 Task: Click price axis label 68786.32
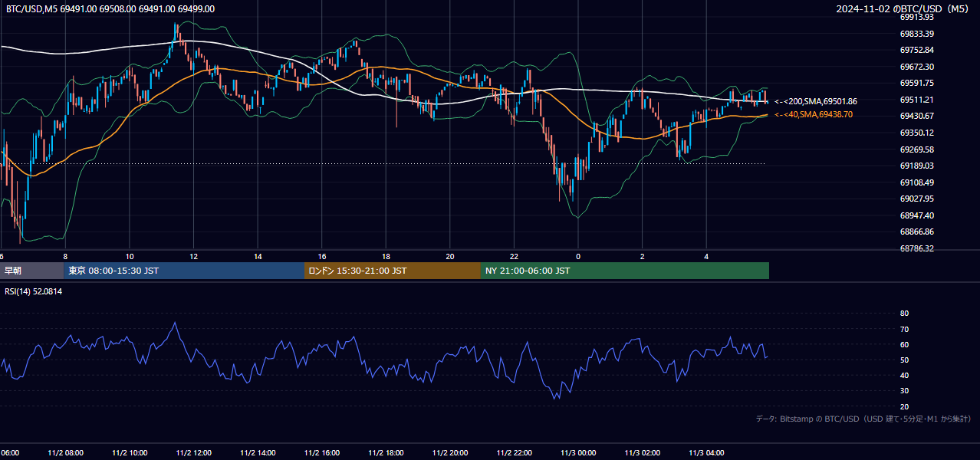[916, 248]
